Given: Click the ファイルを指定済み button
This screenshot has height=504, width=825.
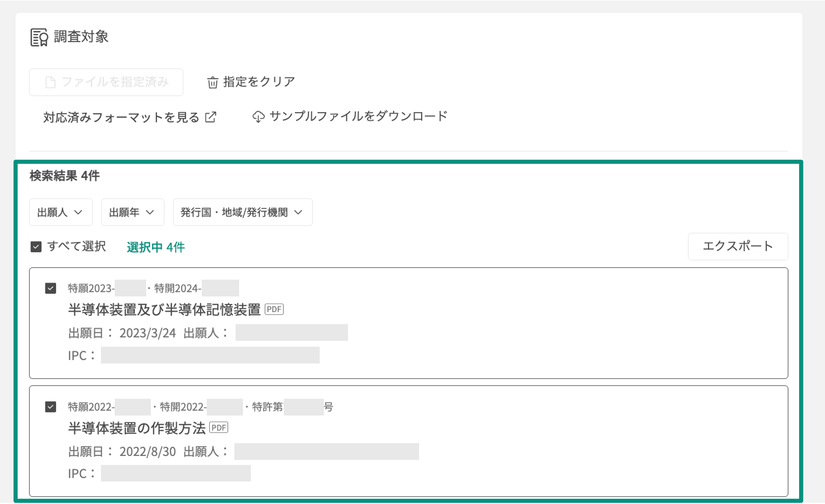Looking at the screenshot, I should coord(106,82).
